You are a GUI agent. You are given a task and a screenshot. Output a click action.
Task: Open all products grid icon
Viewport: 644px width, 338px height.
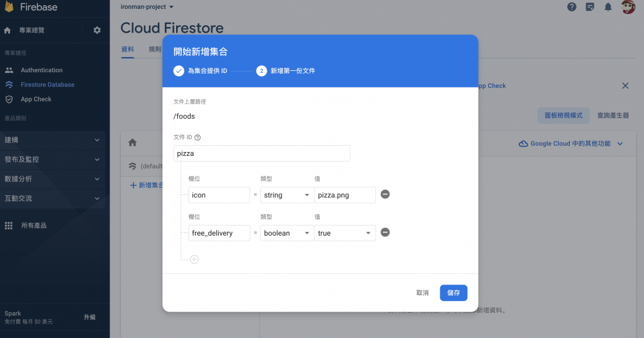pyautogui.click(x=9, y=226)
